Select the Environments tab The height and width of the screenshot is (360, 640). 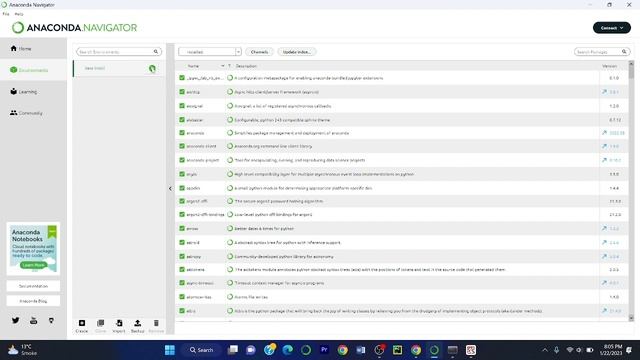tap(33, 70)
